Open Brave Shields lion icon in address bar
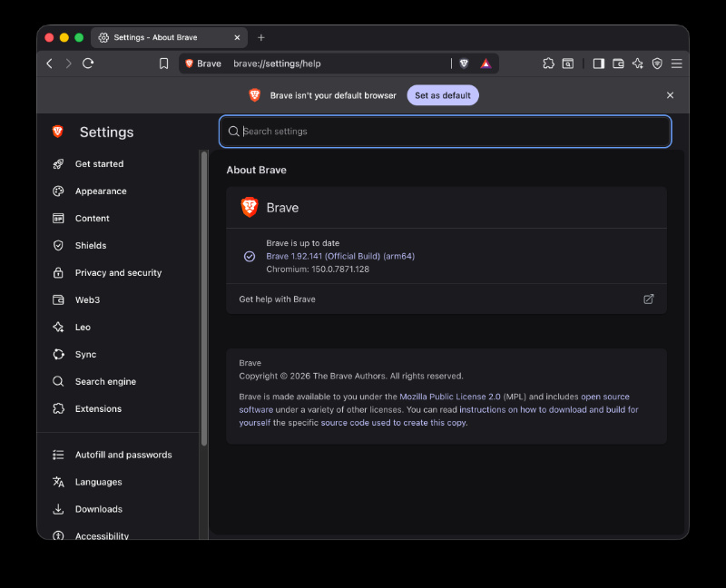The image size is (726, 588). click(464, 64)
